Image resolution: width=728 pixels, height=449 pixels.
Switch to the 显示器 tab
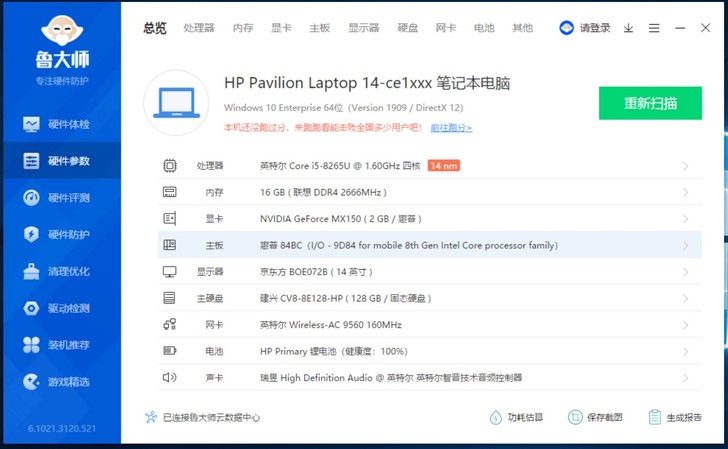364,28
